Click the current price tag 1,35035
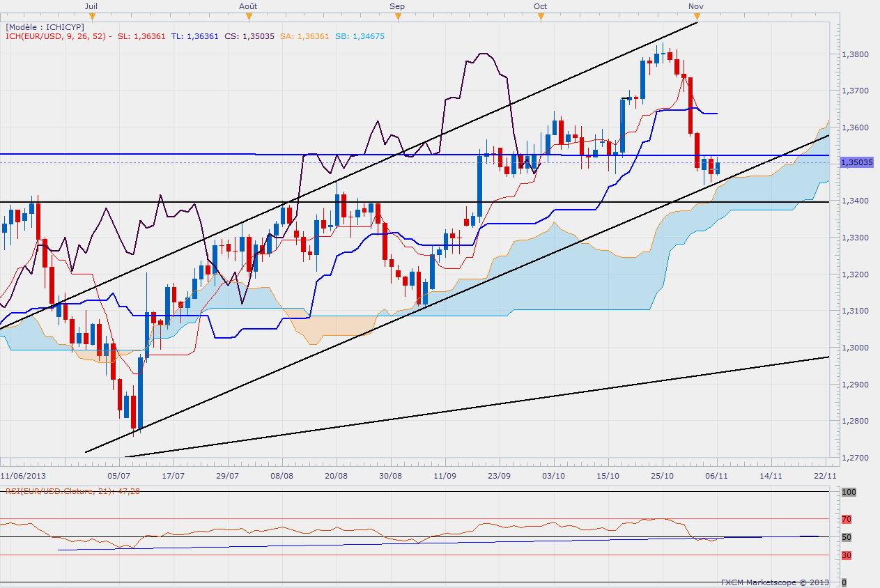 point(857,162)
